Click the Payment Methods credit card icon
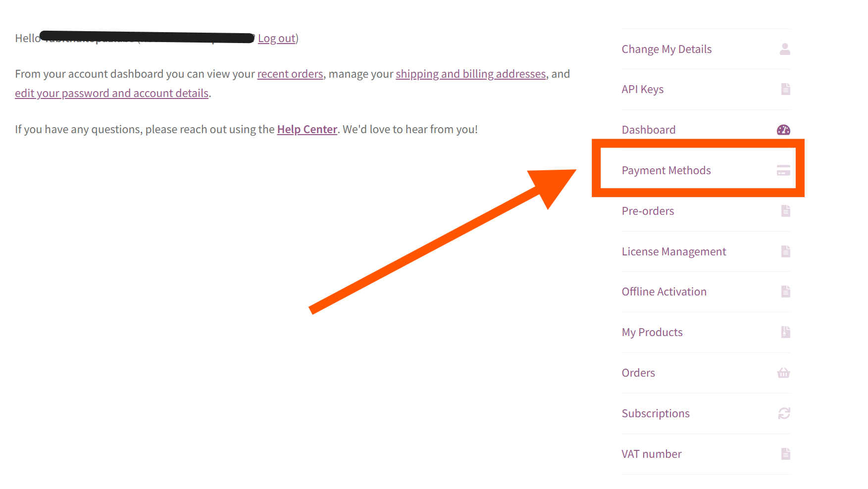 [783, 170]
